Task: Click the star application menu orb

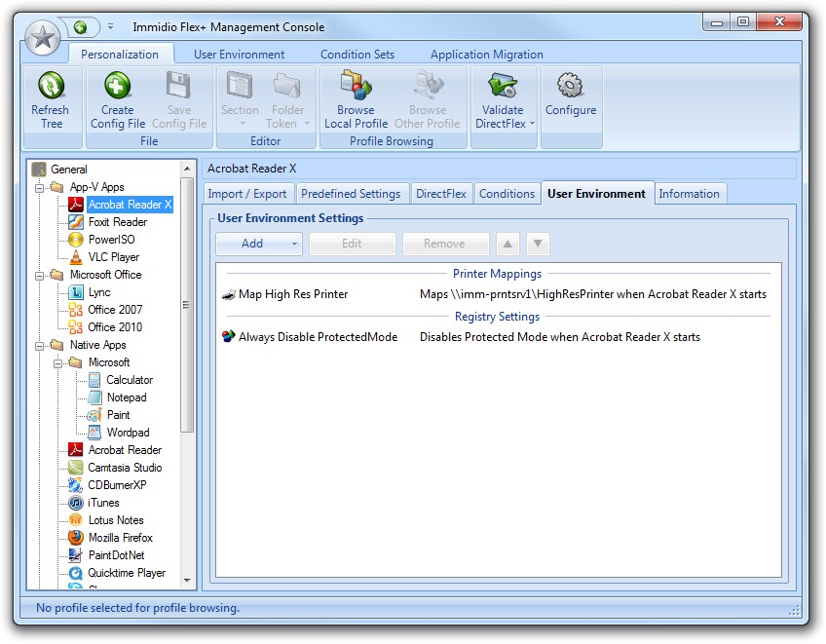Action: tap(43, 38)
